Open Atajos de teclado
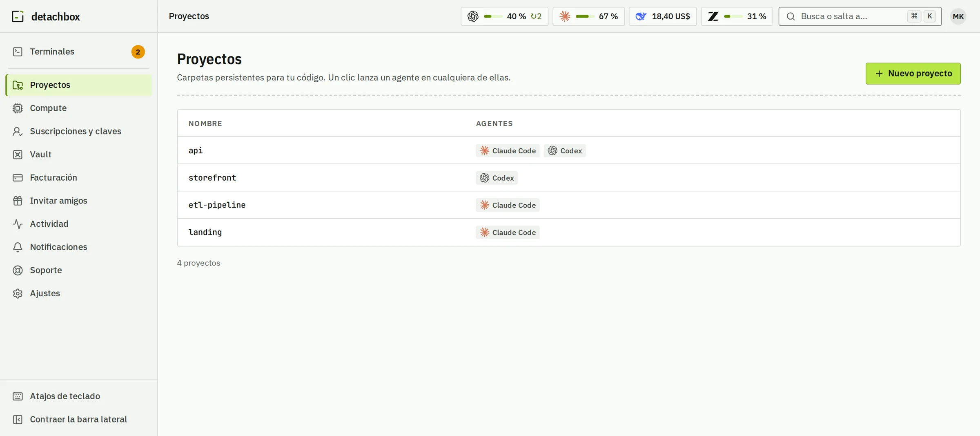This screenshot has height=436, width=980. 79,396
